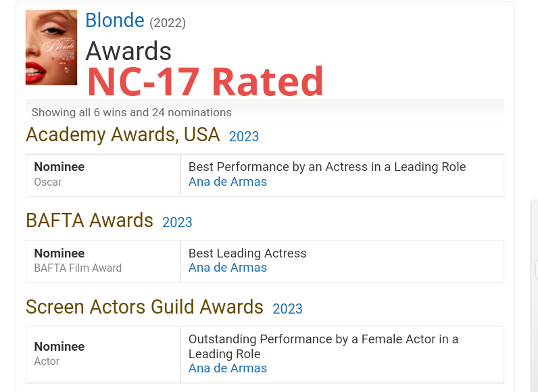Select the BAFTA Awards heading
Viewport: 538px width, 392px height.
pyautogui.click(x=89, y=221)
